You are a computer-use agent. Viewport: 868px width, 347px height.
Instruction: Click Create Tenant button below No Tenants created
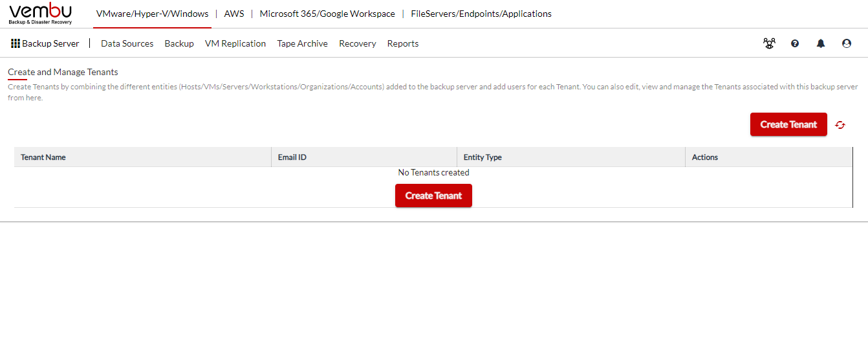coord(433,196)
